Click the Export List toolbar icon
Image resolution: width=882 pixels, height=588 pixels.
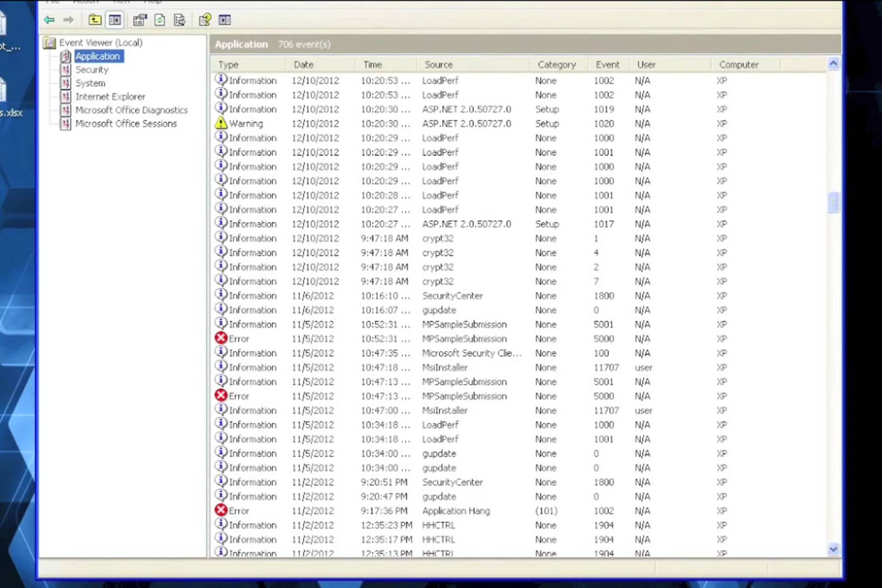180,20
